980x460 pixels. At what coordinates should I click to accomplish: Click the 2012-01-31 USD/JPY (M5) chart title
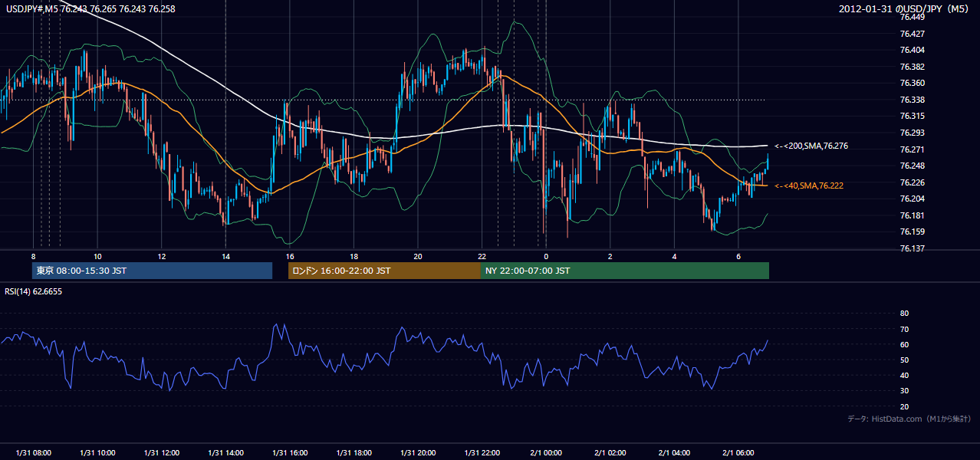click(904, 8)
